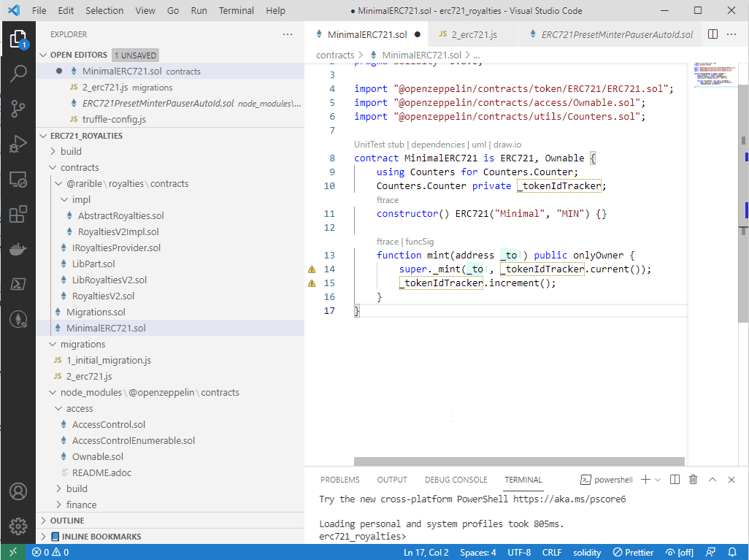This screenshot has height=560, width=749.
Task: Collapse the migrations folder
Action: click(x=53, y=344)
